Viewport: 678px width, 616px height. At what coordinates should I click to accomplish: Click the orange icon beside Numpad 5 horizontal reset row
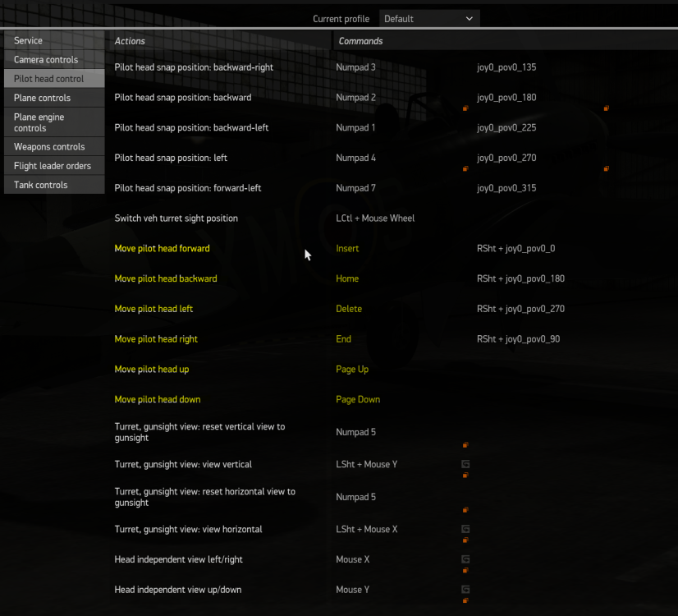point(465,510)
